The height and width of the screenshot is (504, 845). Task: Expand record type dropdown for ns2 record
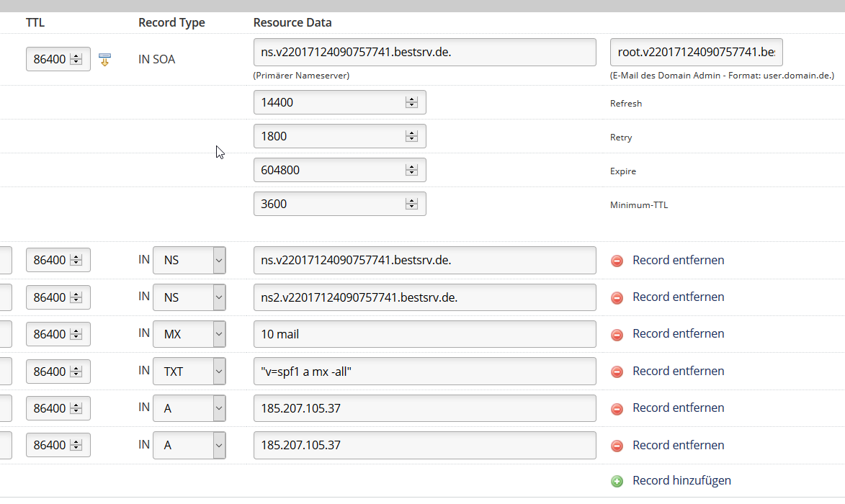[219, 297]
